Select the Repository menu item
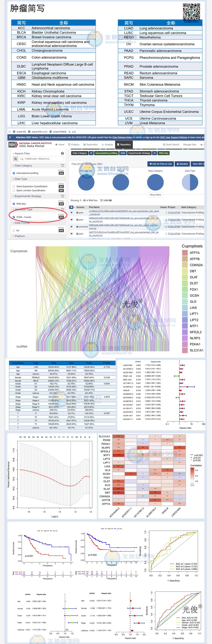 (x=124, y=145)
